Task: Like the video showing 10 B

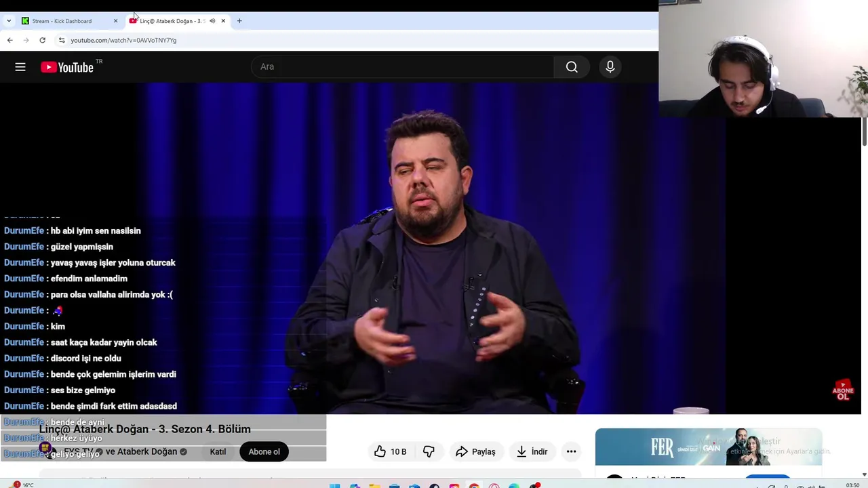Action: pyautogui.click(x=390, y=451)
